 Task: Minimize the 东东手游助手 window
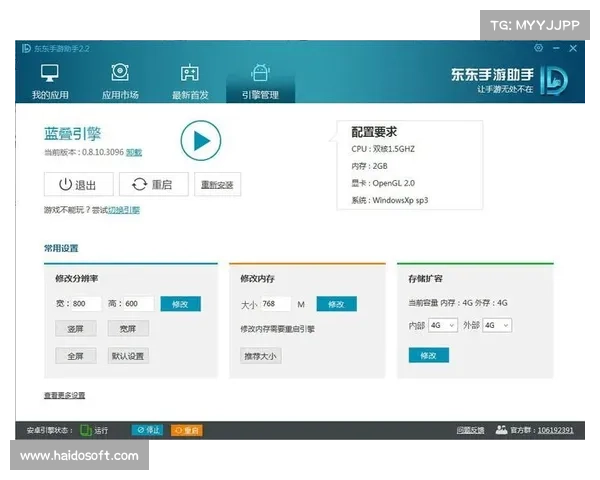pyautogui.click(x=556, y=48)
